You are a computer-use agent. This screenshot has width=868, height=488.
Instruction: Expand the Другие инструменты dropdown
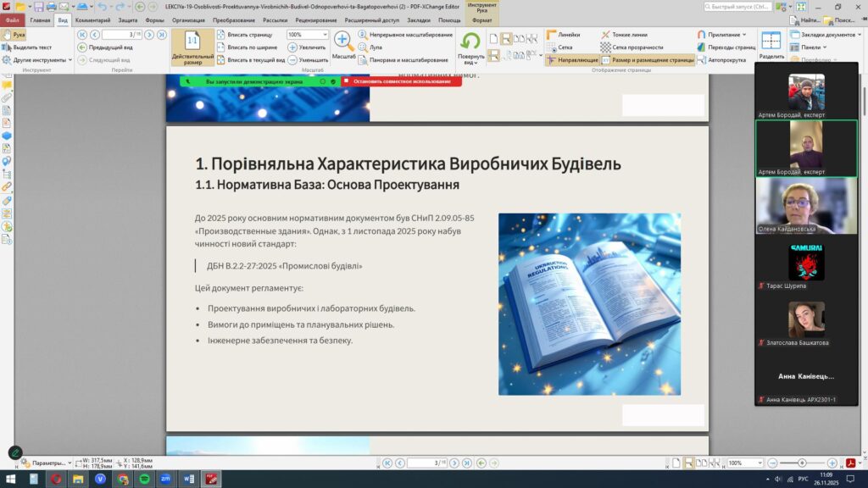[x=39, y=60]
